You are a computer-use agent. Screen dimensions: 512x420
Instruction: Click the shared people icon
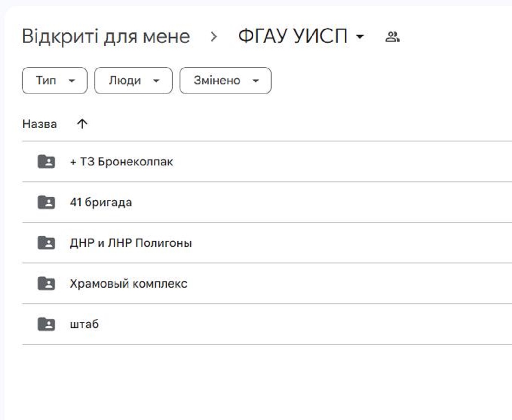[392, 37]
